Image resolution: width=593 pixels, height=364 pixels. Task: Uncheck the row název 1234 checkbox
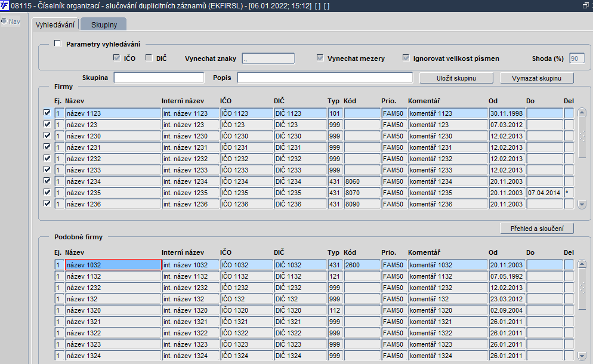[47, 181]
